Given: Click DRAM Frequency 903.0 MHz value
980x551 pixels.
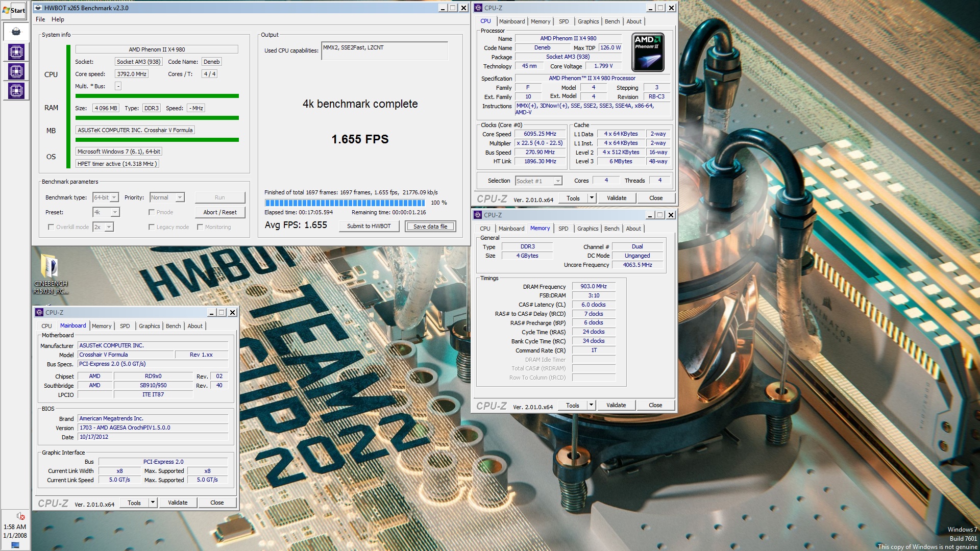Looking at the screenshot, I should [x=594, y=287].
